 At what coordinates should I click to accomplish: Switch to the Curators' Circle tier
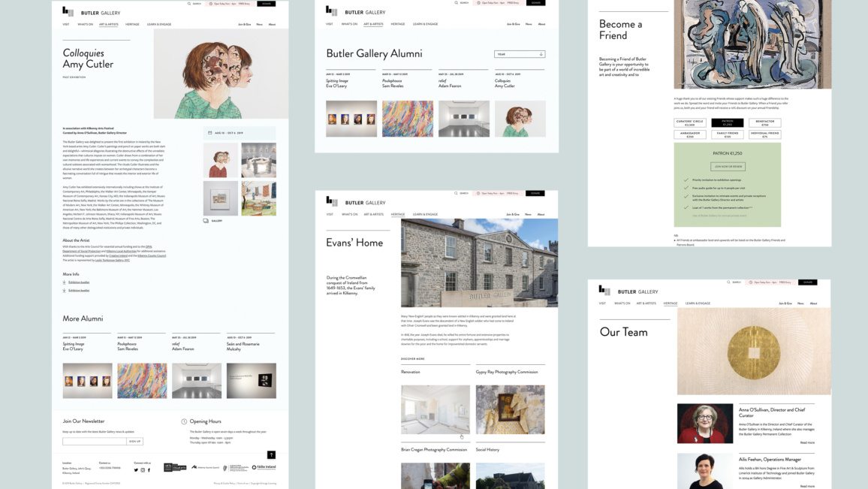point(690,122)
